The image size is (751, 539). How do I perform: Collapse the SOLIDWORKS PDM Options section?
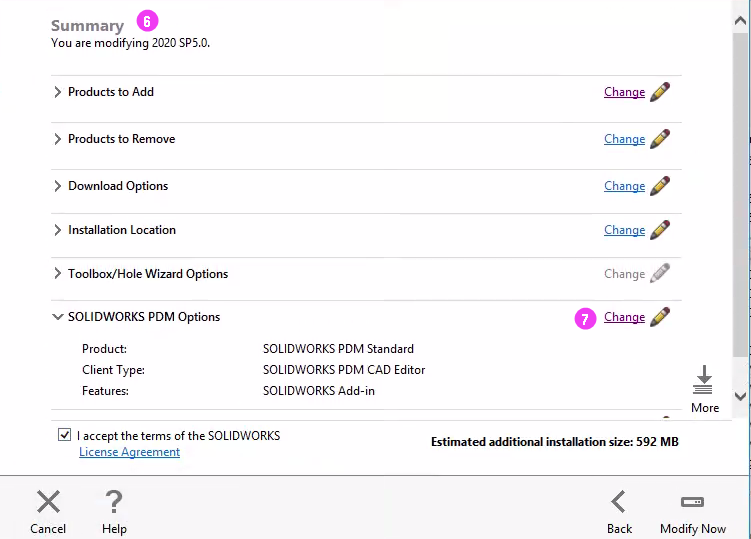point(57,317)
